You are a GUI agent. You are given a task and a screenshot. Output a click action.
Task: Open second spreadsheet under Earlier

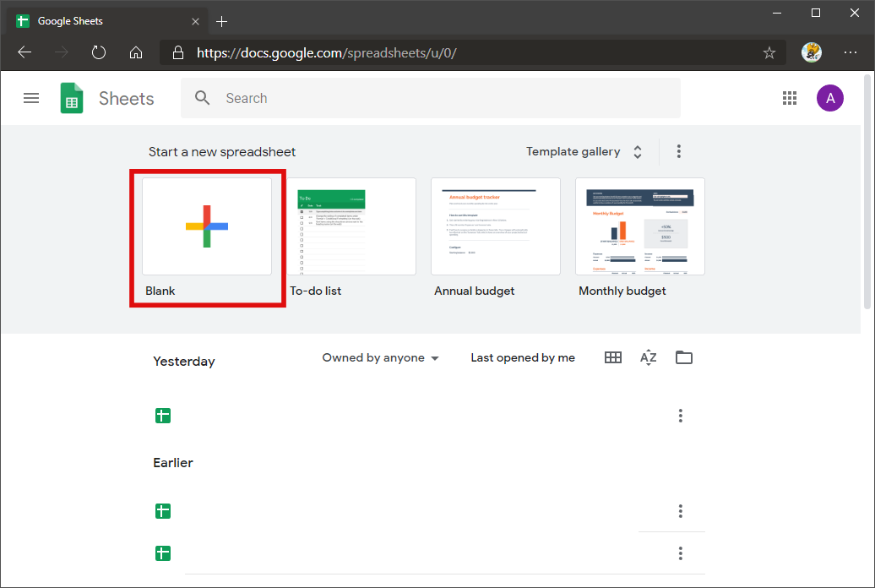click(x=163, y=553)
